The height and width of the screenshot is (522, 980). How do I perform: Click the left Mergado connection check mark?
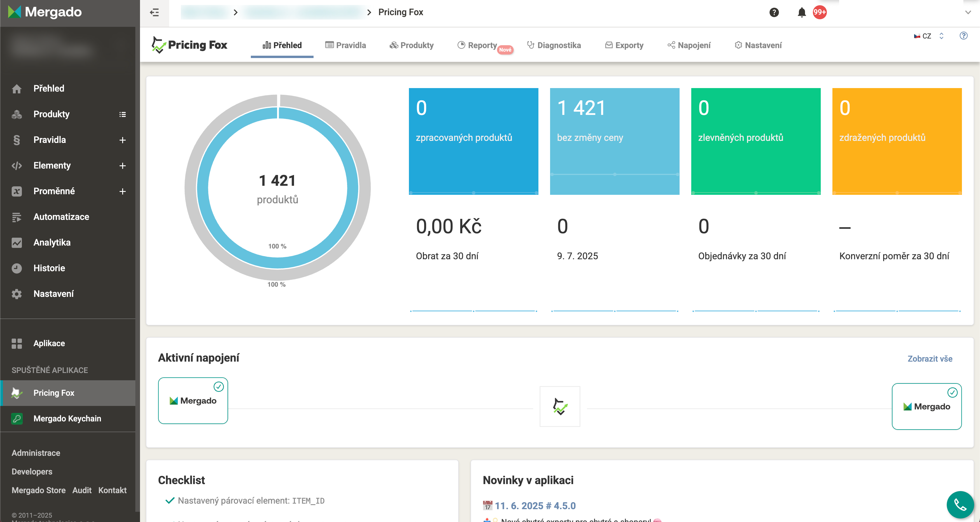pyautogui.click(x=218, y=387)
